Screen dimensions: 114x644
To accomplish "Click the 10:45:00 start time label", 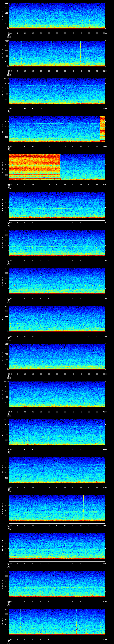I will 9,639.
